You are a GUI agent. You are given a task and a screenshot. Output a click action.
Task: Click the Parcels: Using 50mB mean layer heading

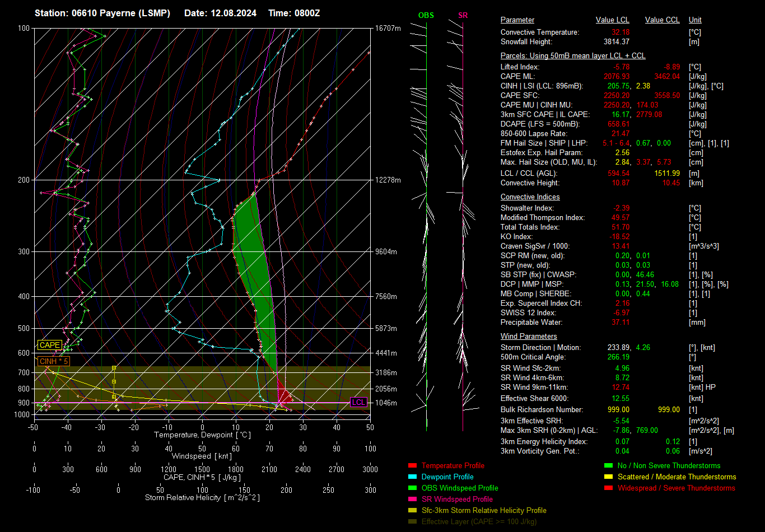click(572, 56)
